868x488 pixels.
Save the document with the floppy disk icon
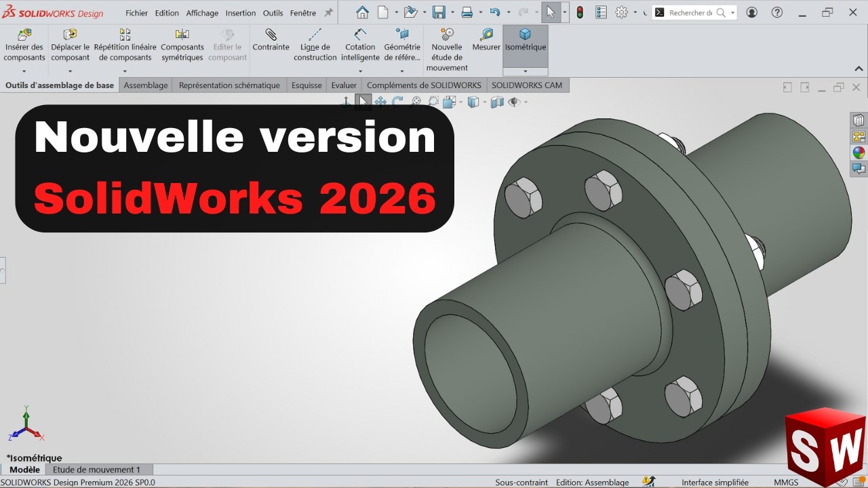(x=439, y=12)
